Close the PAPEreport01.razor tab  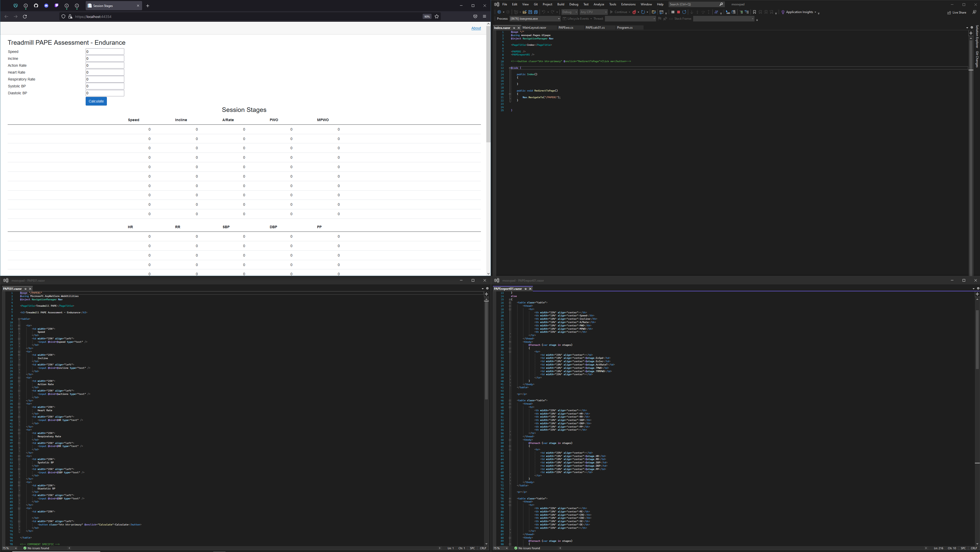[x=530, y=289]
